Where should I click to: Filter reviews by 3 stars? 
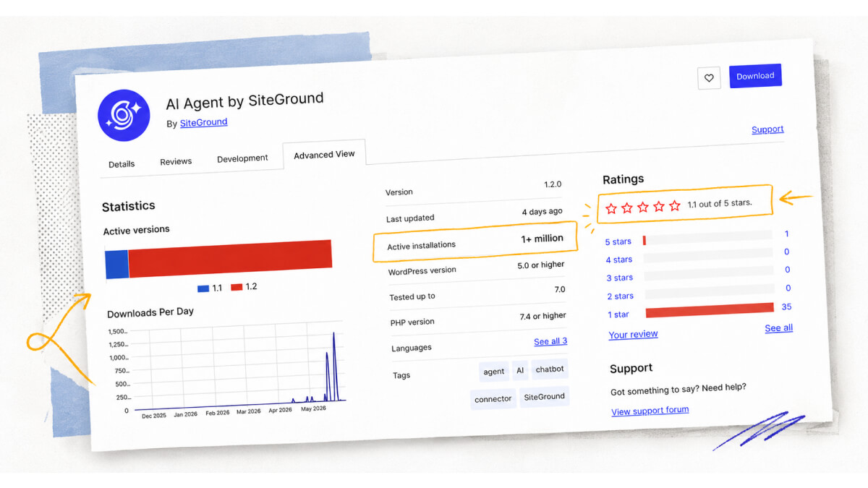pyautogui.click(x=620, y=278)
